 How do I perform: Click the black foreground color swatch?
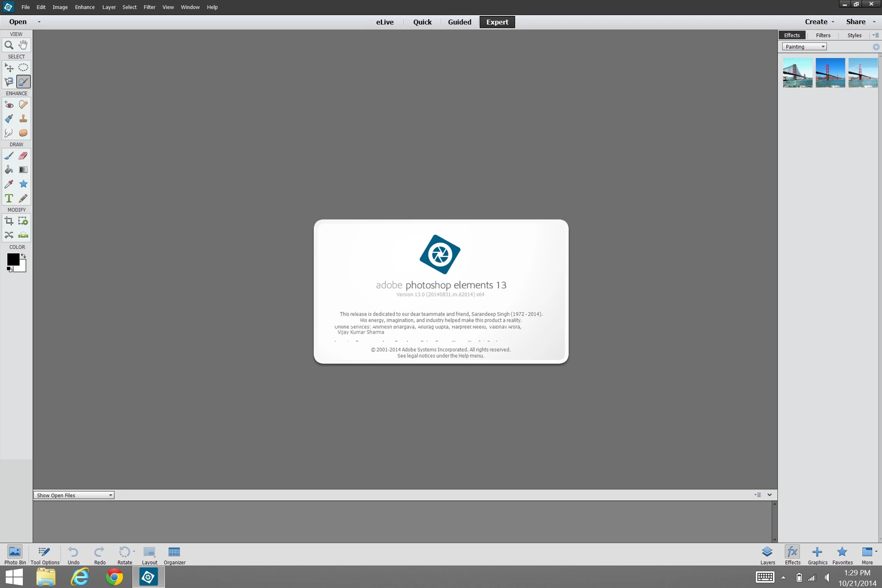(12, 259)
